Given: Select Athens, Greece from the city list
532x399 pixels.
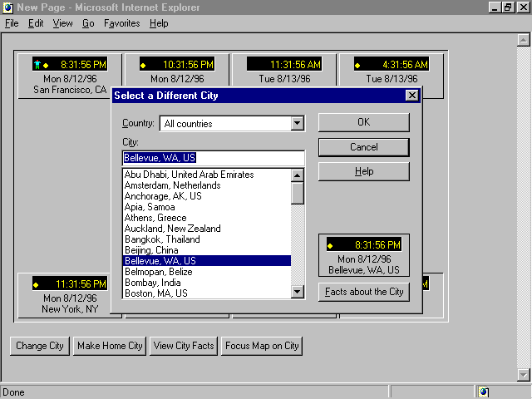Looking at the screenshot, I should [x=155, y=218].
